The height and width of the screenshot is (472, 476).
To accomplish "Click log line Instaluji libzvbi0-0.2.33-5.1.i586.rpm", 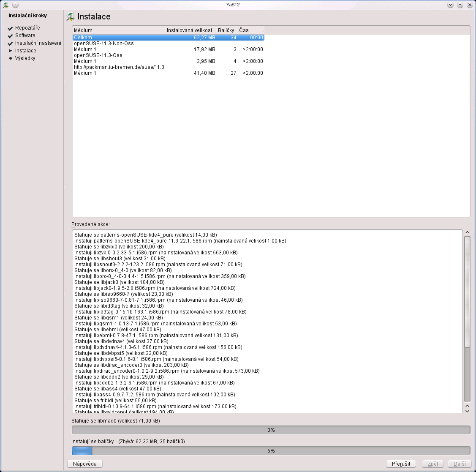I will click(x=156, y=253).
